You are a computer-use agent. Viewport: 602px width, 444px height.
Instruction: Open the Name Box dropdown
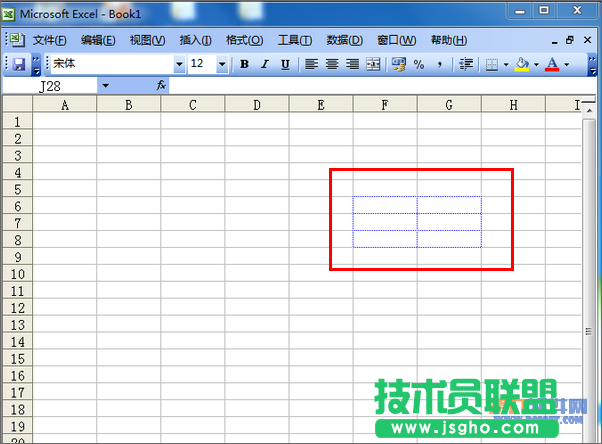click(105, 86)
